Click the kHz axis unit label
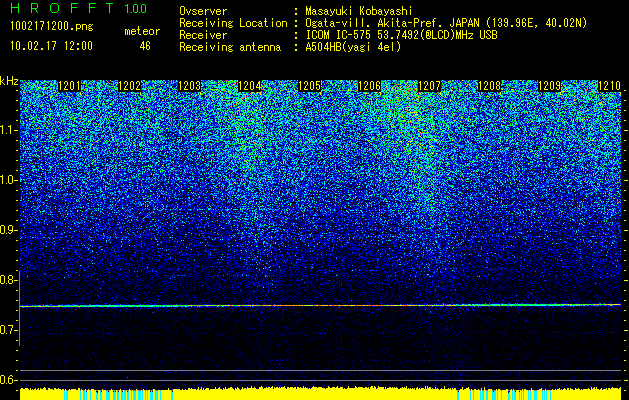Image resolution: width=629 pixels, height=400 pixels. tap(9, 81)
